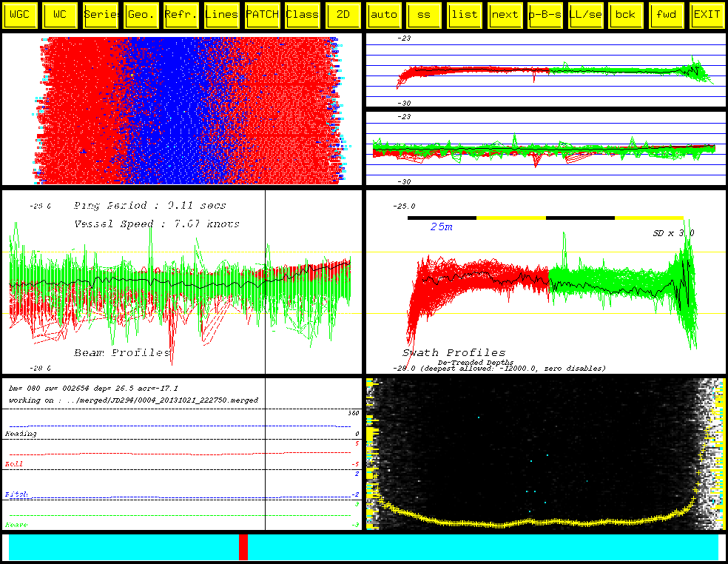Open the PATCH test tool

263,15
